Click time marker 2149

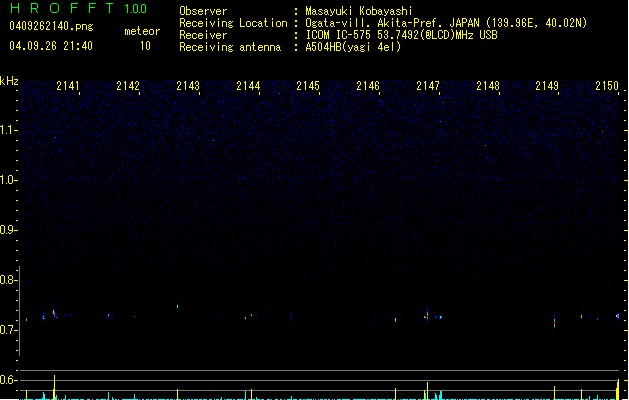click(x=547, y=86)
